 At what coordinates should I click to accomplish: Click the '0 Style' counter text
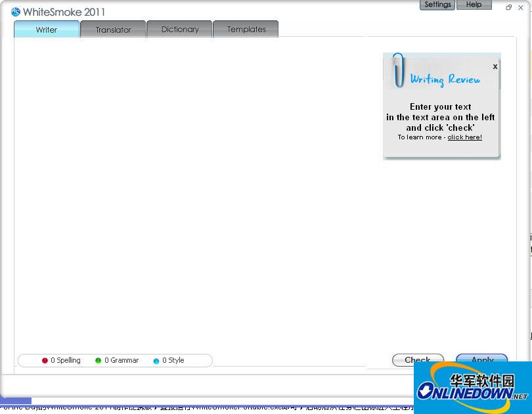pyautogui.click(x=173, y=360)
